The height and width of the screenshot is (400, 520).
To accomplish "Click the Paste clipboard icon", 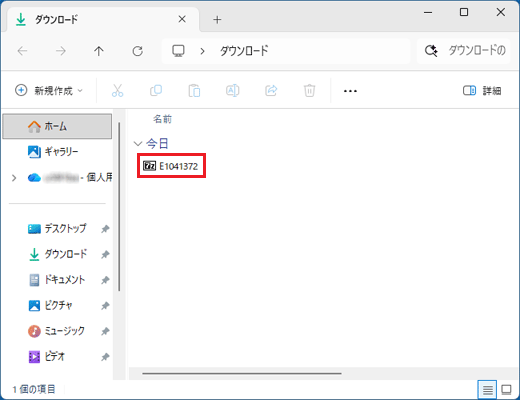I will tap(194, 90).
